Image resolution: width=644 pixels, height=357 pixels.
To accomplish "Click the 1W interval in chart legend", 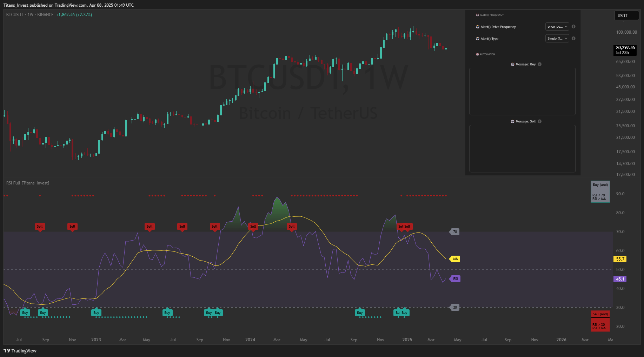I will click(31, 15).
